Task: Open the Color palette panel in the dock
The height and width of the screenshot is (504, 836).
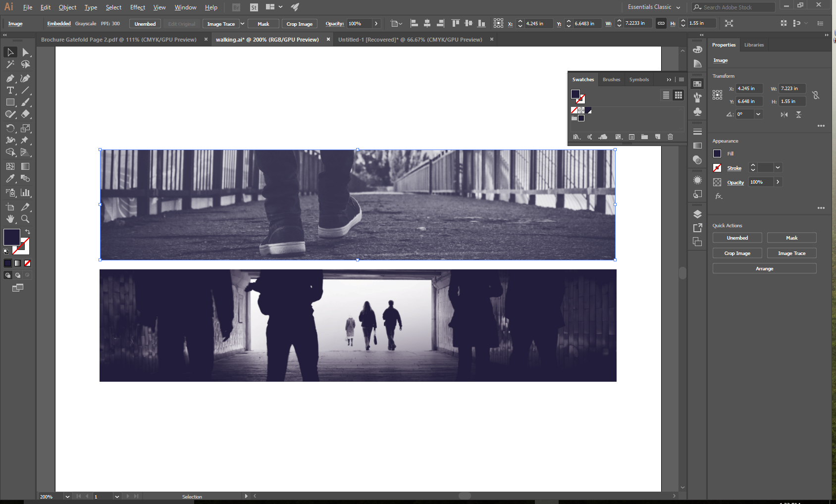Action: coord(697,49)
